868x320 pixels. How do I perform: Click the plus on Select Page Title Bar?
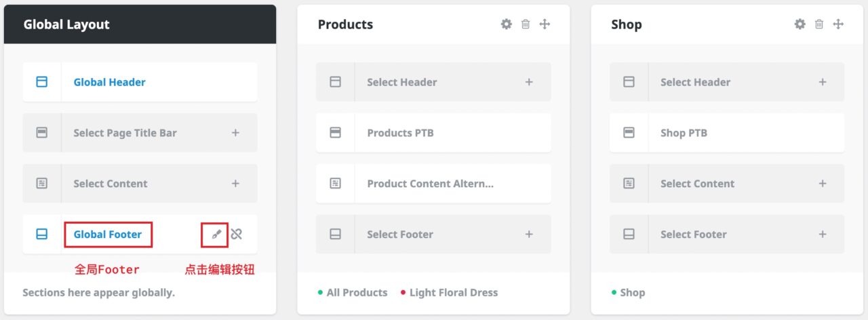(235, 133)
